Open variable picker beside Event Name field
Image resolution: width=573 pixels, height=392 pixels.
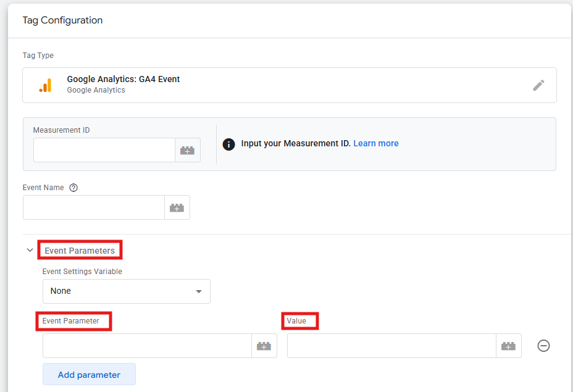(x=177, y=207)
